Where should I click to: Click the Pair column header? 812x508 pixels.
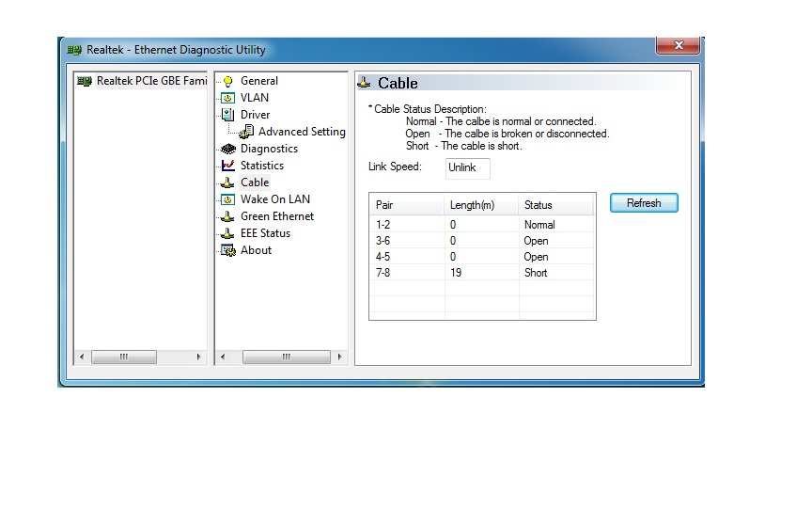click(x=407, y=205)
